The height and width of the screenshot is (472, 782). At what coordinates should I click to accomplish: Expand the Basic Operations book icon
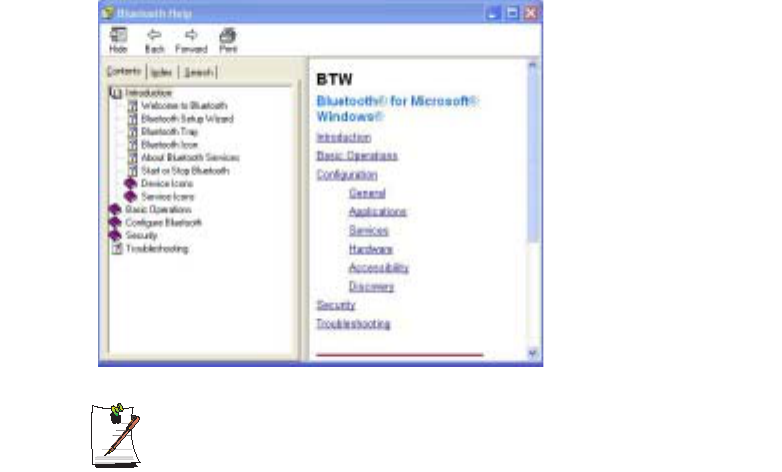(115, 210)
